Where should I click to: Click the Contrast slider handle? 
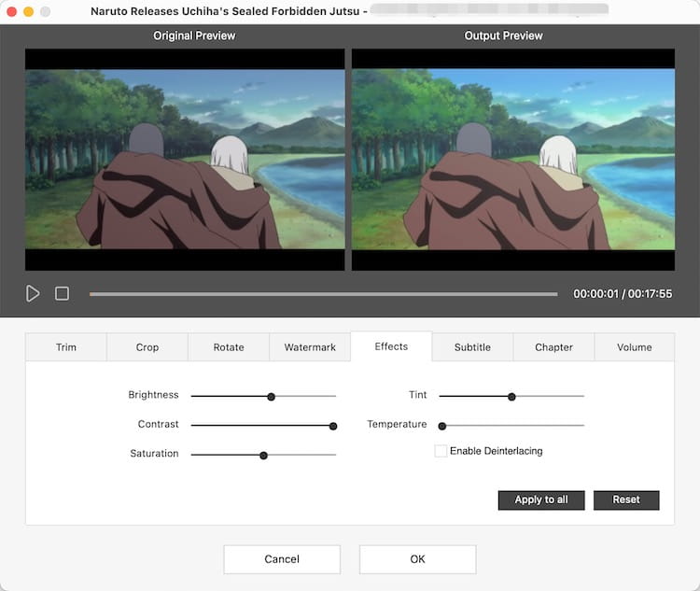(333, 426)
